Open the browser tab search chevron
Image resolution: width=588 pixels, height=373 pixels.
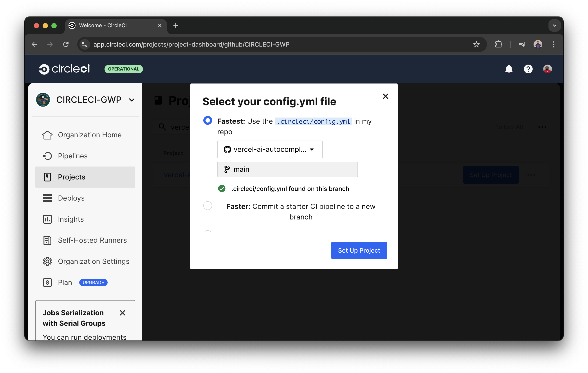click(554, 25)
